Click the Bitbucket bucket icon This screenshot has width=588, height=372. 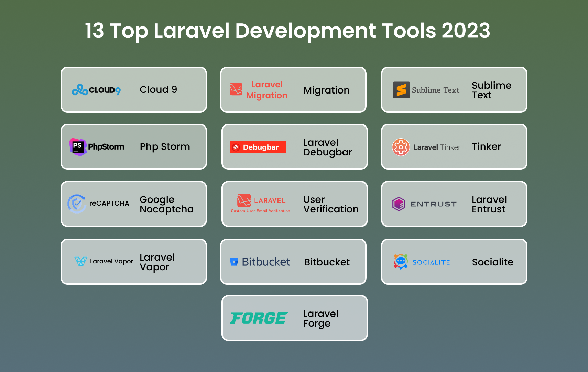click(234, 262)
